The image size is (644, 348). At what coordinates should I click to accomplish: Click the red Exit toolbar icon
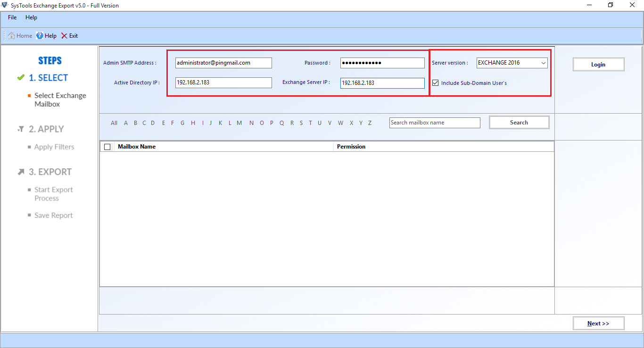[x=64, y=36]
